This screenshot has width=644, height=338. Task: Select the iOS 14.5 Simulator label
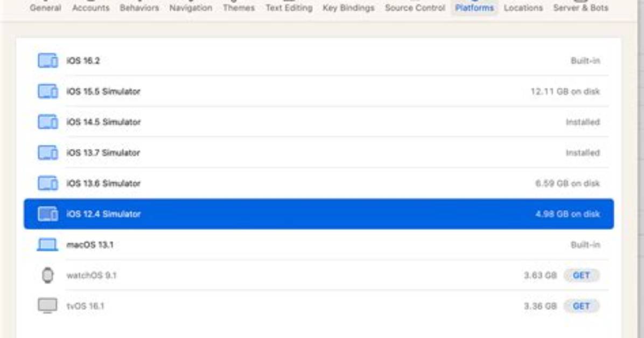pos(103,122)
